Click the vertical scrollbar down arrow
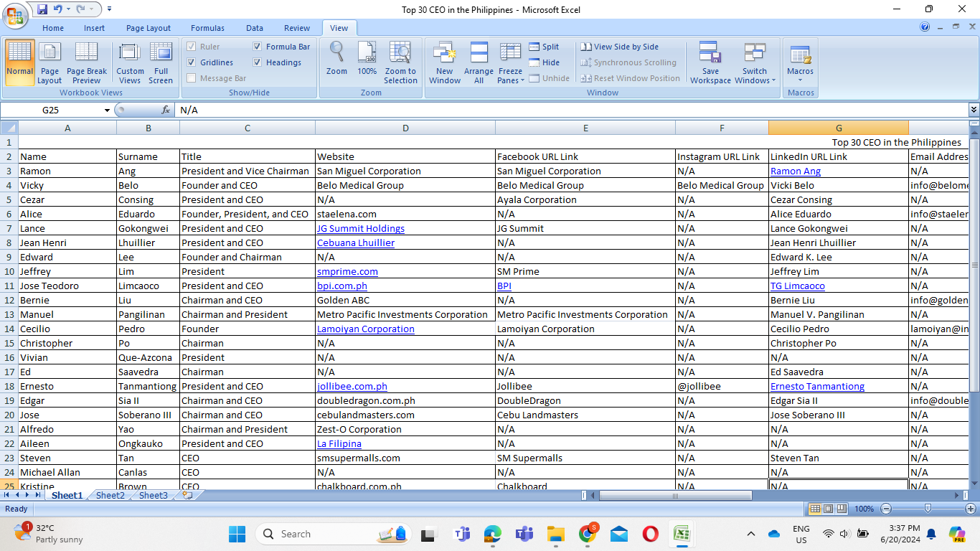Image resolution: width=980 pixels, height=551 pixels. coord(974,484)
